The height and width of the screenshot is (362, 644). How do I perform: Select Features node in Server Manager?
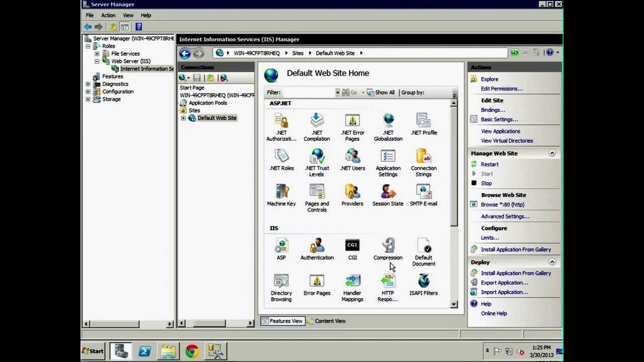[113, 76]
